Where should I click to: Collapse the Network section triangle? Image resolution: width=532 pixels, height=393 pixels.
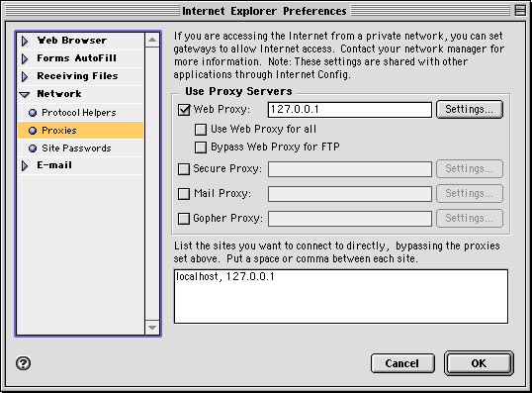coord(25,94)
